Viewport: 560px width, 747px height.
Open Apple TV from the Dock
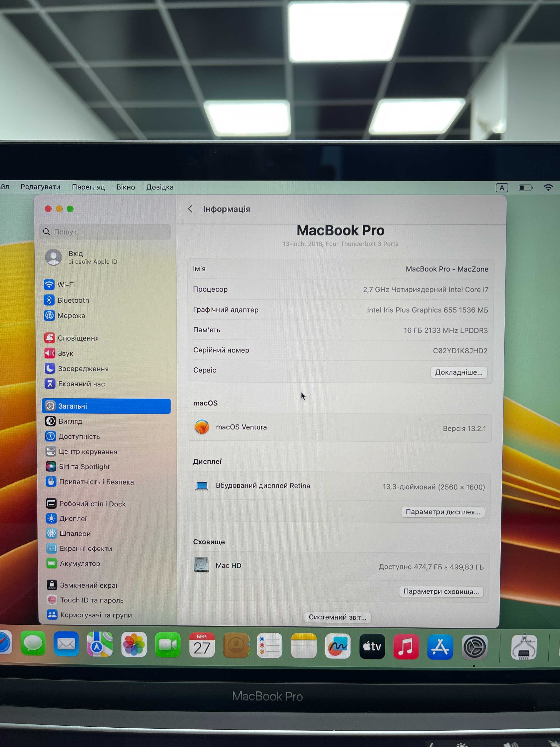coord(372,646)
